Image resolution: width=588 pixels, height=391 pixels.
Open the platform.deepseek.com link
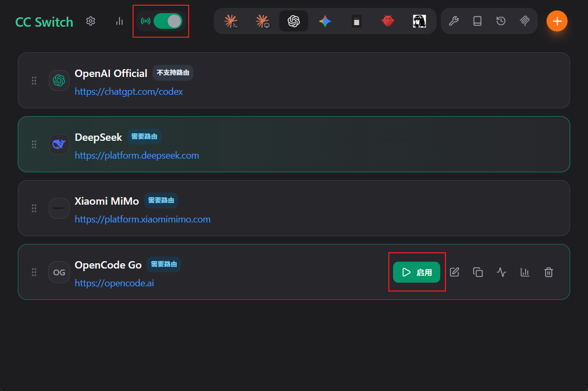tap(137, 155)
